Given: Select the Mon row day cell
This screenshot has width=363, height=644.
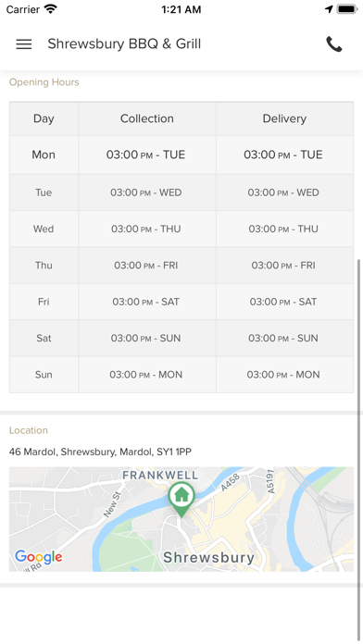Looking at the screenshot, I should tap(44, 155).
